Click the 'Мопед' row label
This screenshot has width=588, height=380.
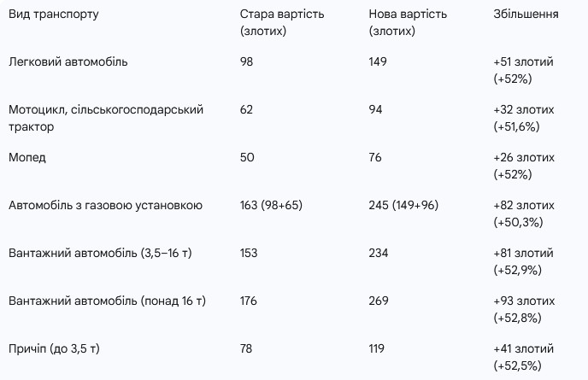[x=27, y=157]
